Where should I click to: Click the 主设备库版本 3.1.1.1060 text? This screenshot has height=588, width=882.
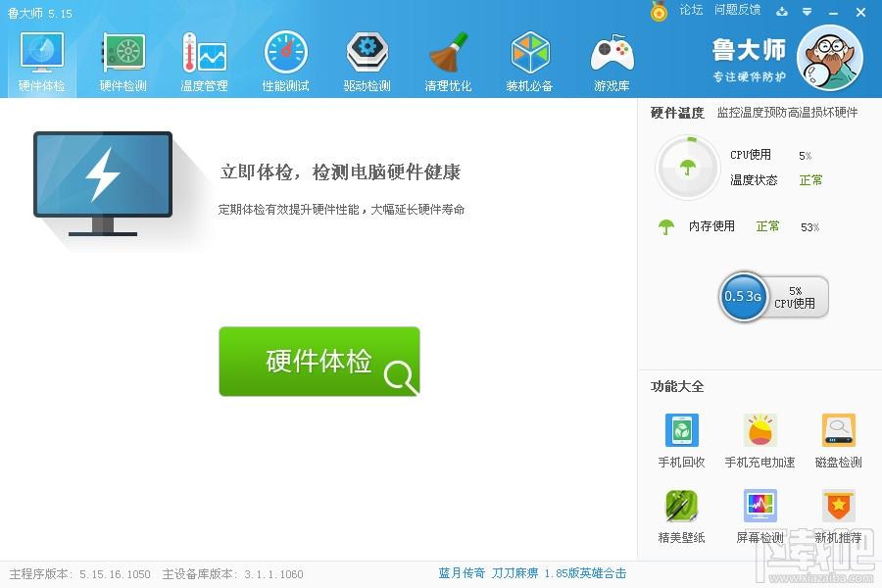pos(232,574)
